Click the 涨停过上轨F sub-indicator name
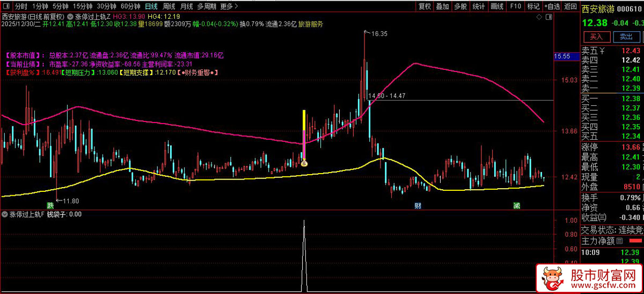Screen dimensions: 644x294 27,214
